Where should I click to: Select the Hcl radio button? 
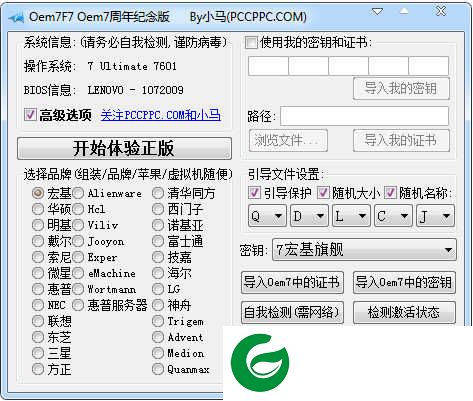point(78,209)
